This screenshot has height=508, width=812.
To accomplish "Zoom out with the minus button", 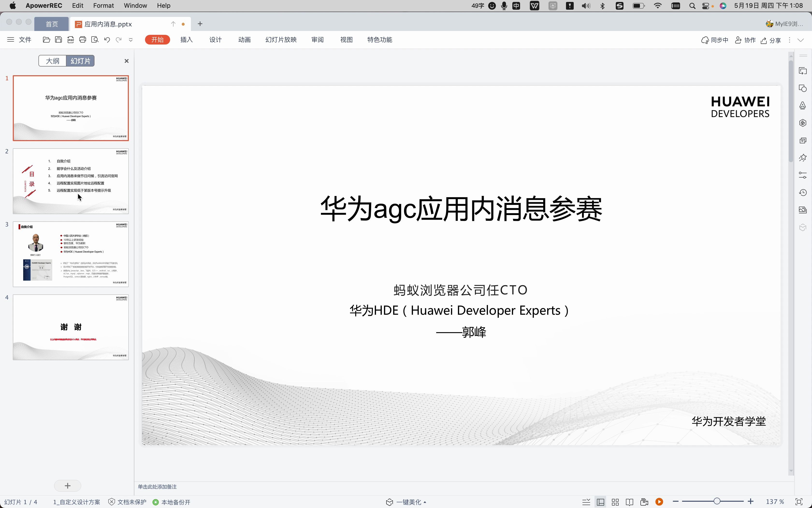I will 676,502.
